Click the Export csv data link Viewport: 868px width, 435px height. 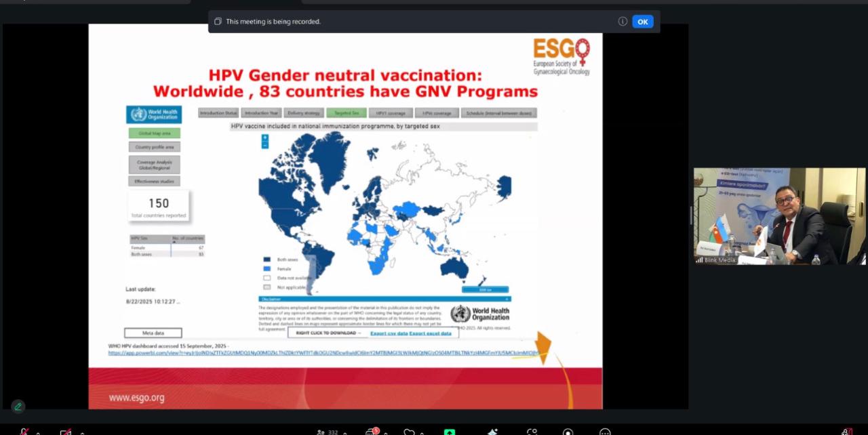pos(389,333)
